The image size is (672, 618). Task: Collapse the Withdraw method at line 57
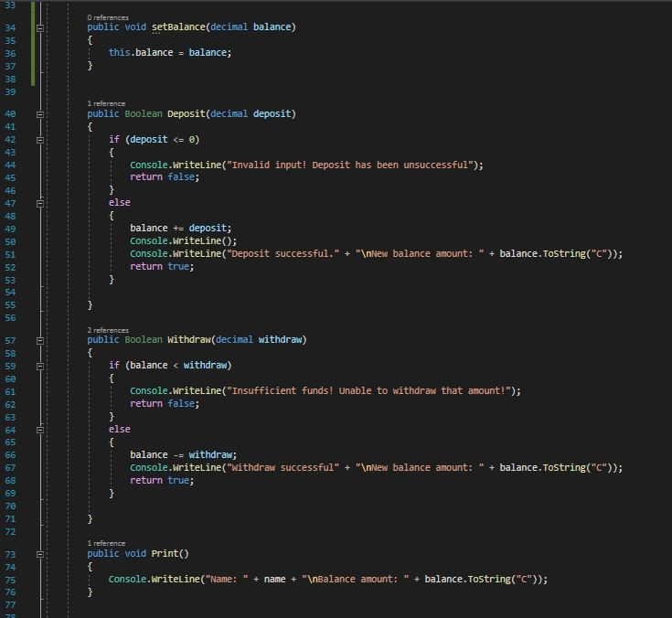[x=40, y=341]
